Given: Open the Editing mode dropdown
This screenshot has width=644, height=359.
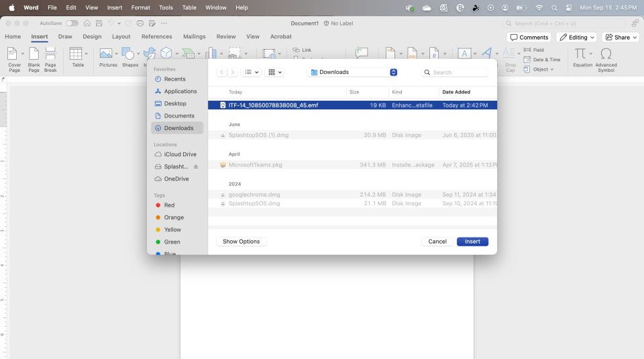Looking at the screenshot, I should click(576, 38).
